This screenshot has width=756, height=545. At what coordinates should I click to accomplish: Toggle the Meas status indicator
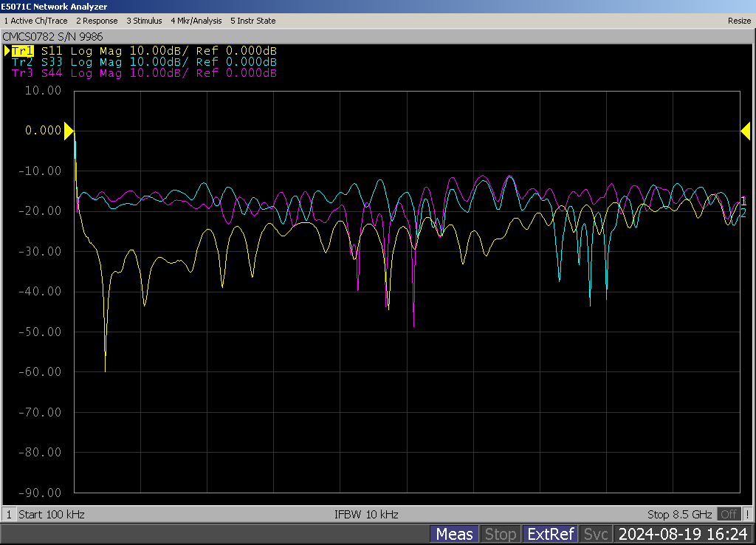[454, 534]
